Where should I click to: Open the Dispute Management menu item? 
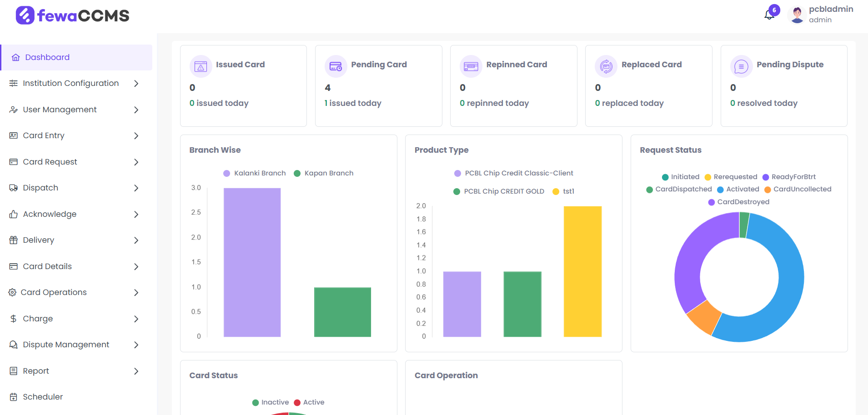(x=76, y=345)
